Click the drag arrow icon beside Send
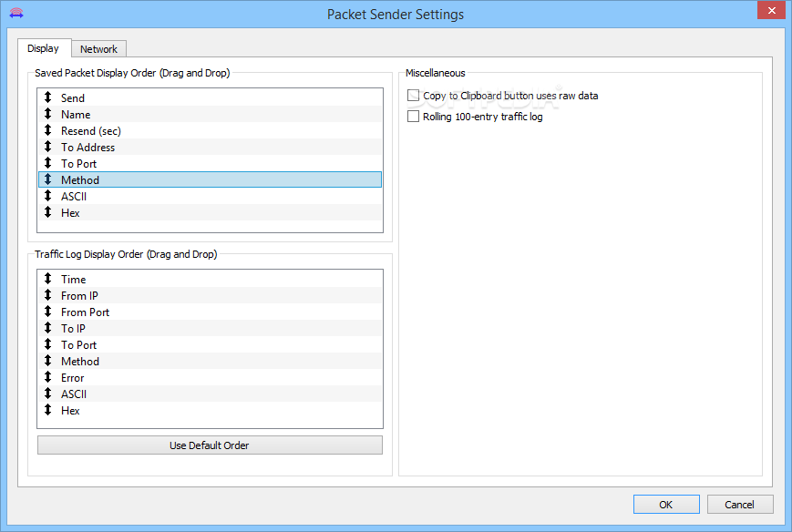Viewport: 792px width, 532px height. coord(47,97)
